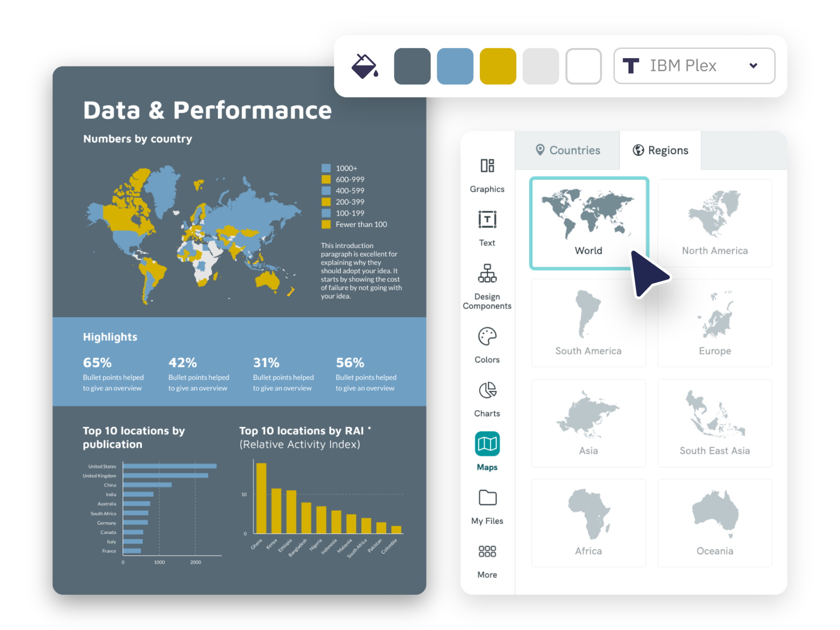Click the North America map option

pyautogui.click(x=714, y=222)
